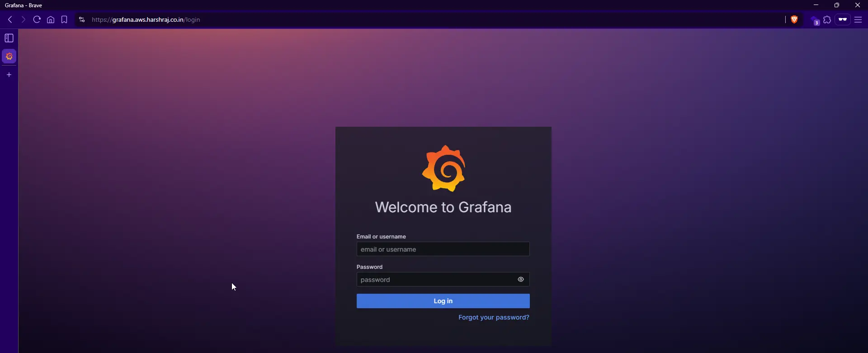868x353 pixels.
Task: Click the private window sunglasses icon
Action: click(x=843, y=20)
